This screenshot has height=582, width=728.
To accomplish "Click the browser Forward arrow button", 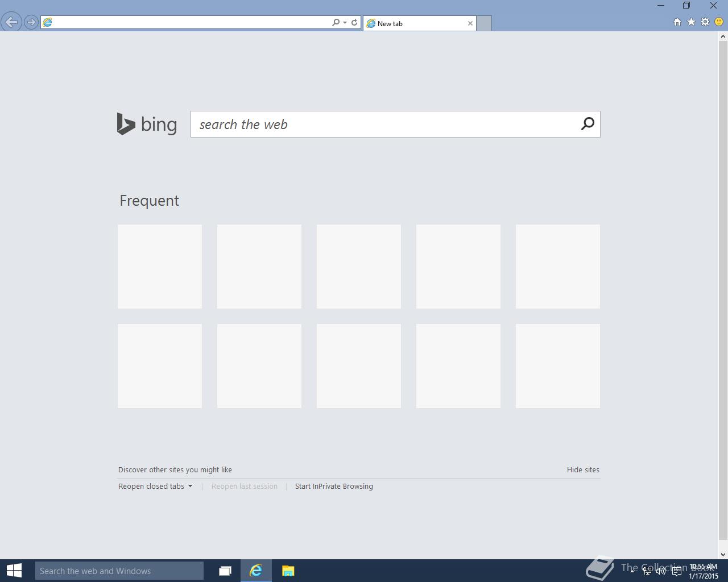I will pyautogui.click(x=31, y=22).
